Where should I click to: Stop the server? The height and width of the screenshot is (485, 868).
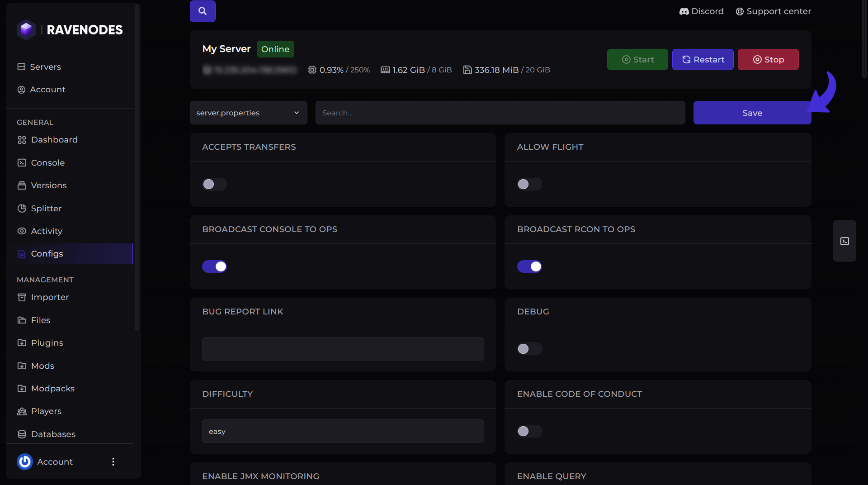pos(768,59)
